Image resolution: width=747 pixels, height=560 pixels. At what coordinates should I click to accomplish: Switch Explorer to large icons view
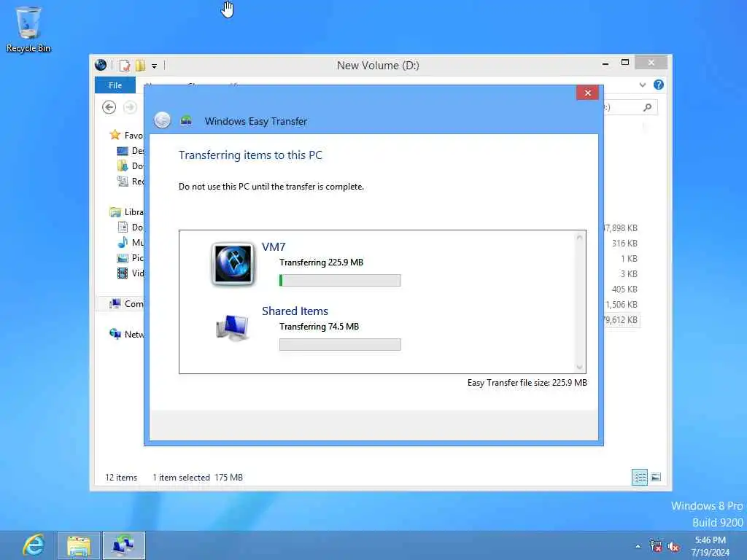click(x=656, y=477)
